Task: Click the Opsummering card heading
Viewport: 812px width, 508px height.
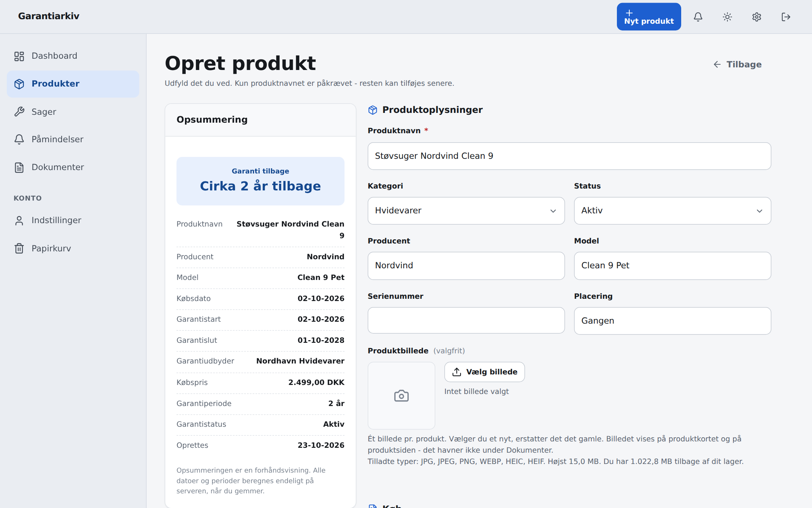Action: click(212, 120)
